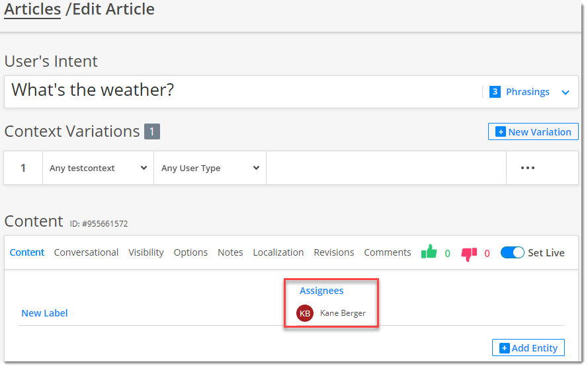Click the thumbs down count 0
The width and height of the screenshot is (588, 368).
487,254
